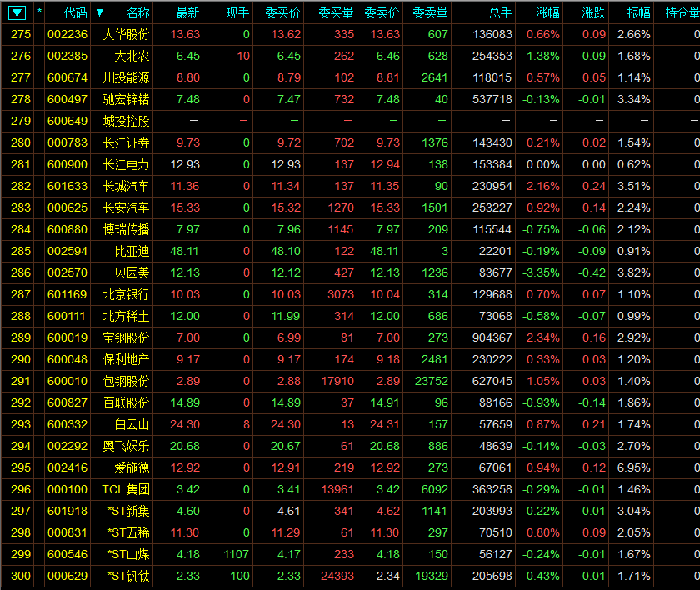
Task: Select *ST新集 stock name
Action: click(128, 512)
